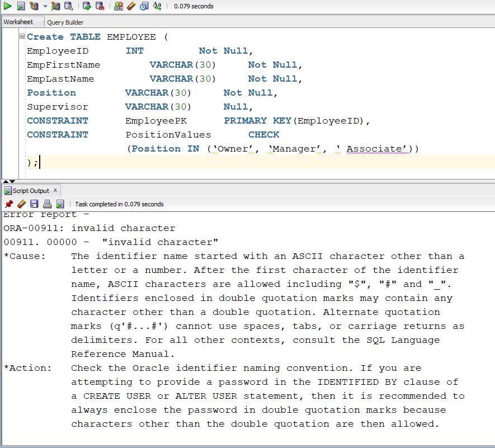The height and width of the screenshot is (448, 495).
Task: Click the Run Script icon in worksheet toolbar
Action: click(21, 6)
